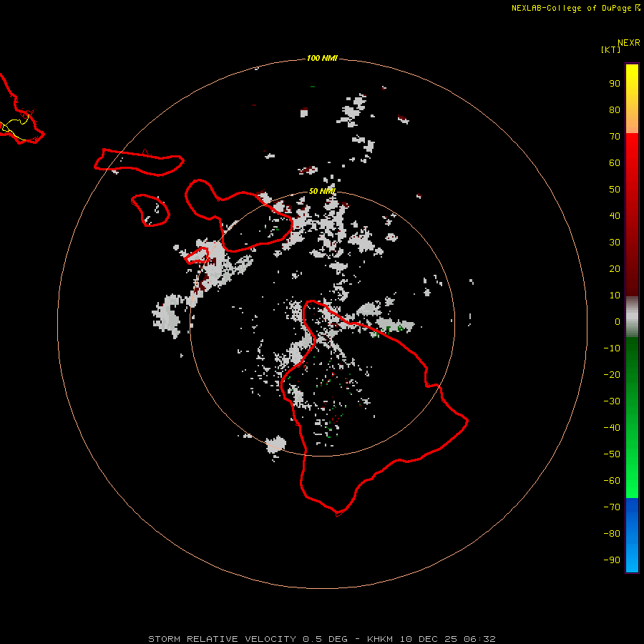Click the 30 value on velocity scale
The width and height of the screenshot is (644, 644).
(x=615, y=243)
